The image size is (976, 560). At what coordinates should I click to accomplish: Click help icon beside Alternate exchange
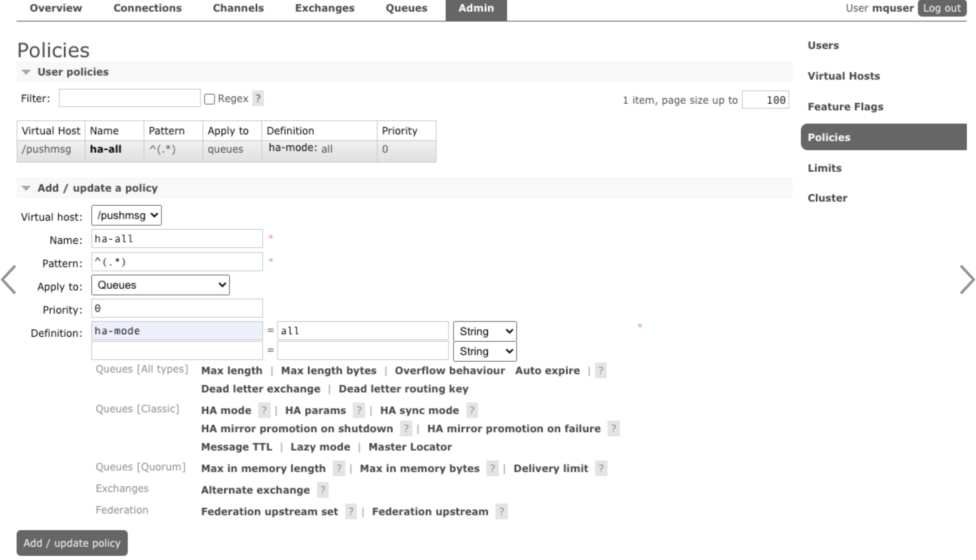pos(322,490)
